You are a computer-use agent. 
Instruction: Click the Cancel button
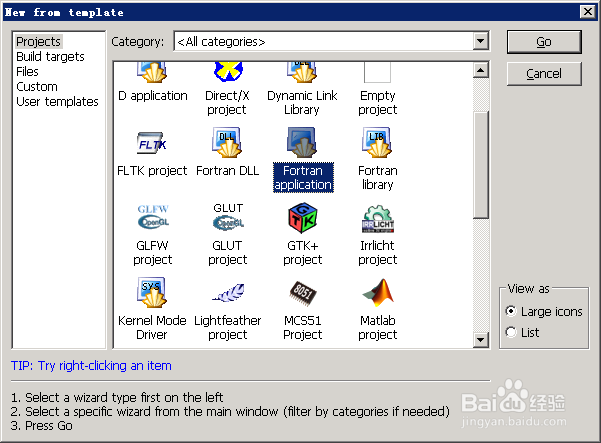click(x=544, y=74)
